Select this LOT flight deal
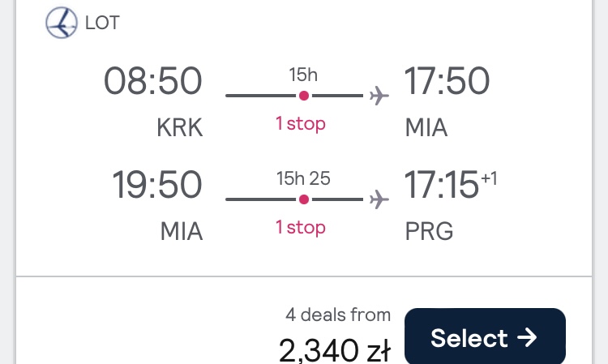The width and height of the screenshot is (608, 364). pos(485,337)
